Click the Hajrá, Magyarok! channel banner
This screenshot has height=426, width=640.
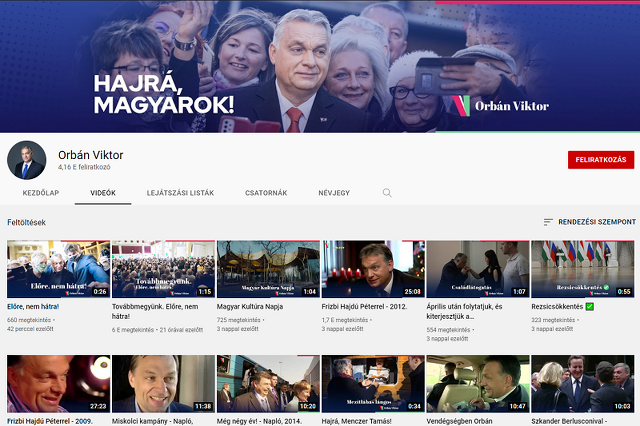tap(320, 66)
